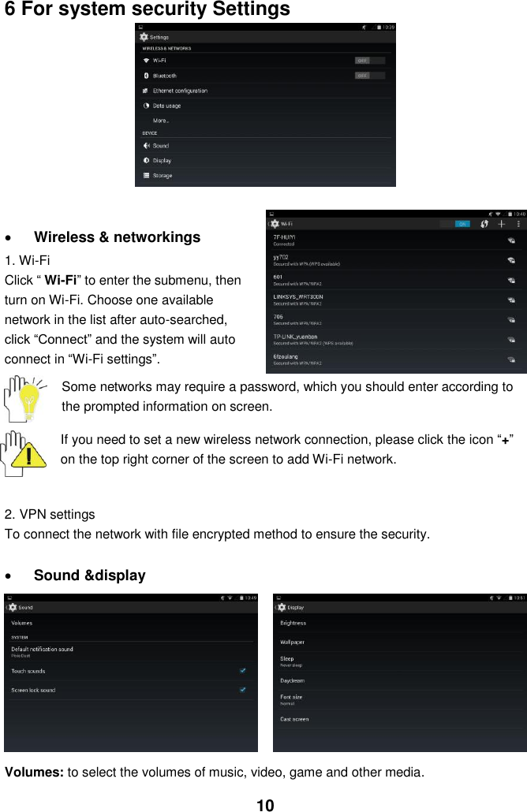The image size is (527, 812).
Task: Click the Storage icon in Device section
Action: (146, 176)
